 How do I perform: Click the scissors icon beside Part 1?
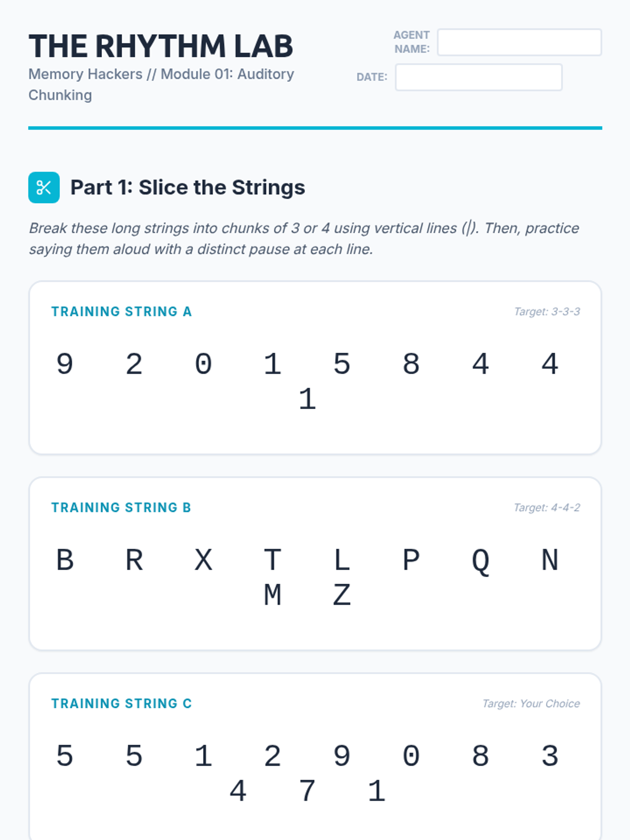click(44, 187)
